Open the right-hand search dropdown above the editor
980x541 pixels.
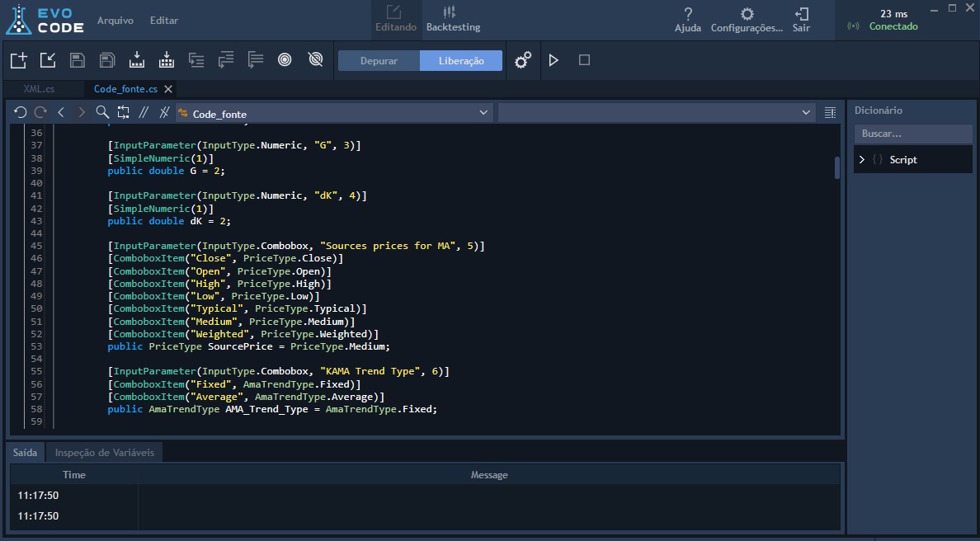(x=806, y=112)
